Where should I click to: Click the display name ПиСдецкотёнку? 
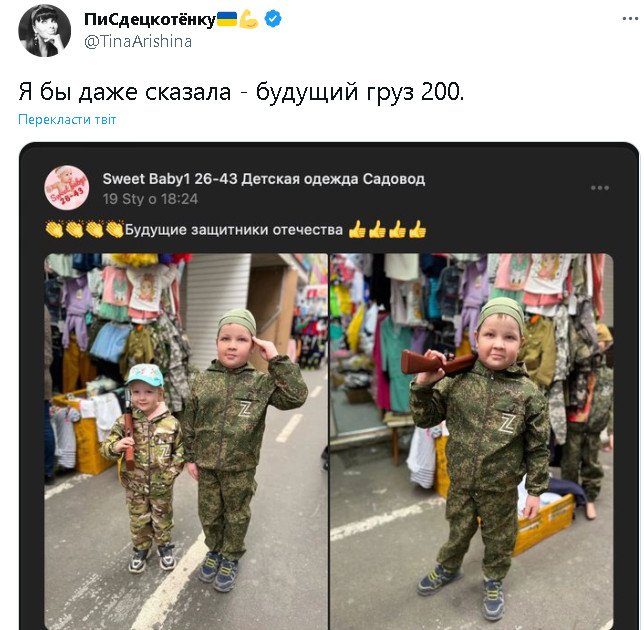[x=150, y=19]
